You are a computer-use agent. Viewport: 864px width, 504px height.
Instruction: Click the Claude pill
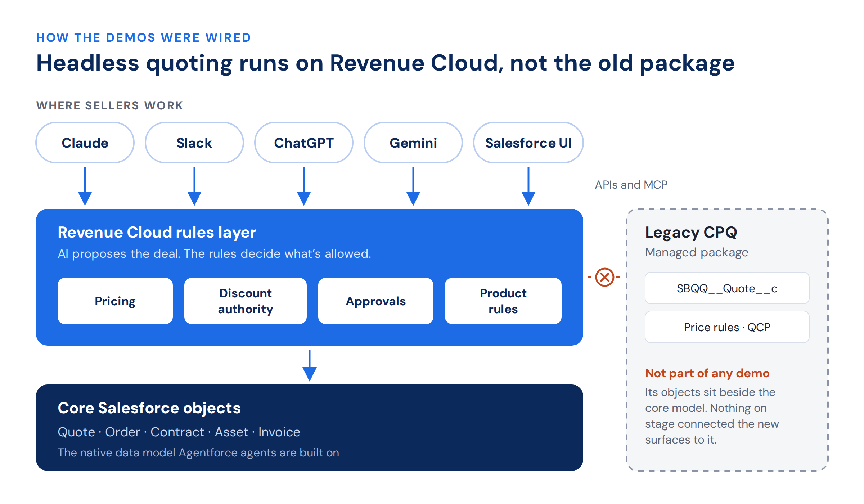coord(85,143)
